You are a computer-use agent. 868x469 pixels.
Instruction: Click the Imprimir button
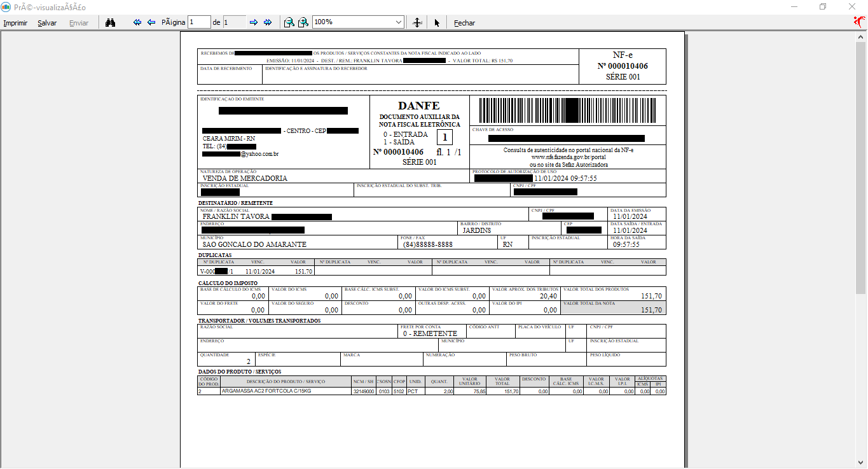[15, 23]
